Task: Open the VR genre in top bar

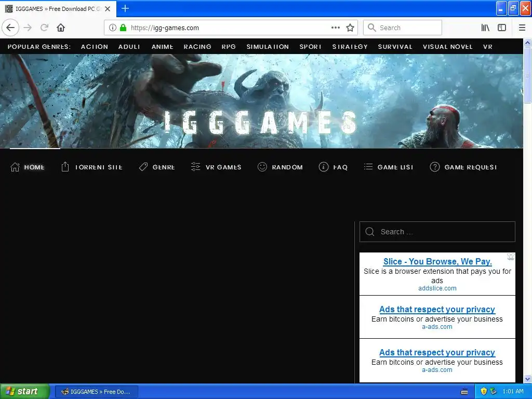Action: pyautogui.click(x=487, y=47)
